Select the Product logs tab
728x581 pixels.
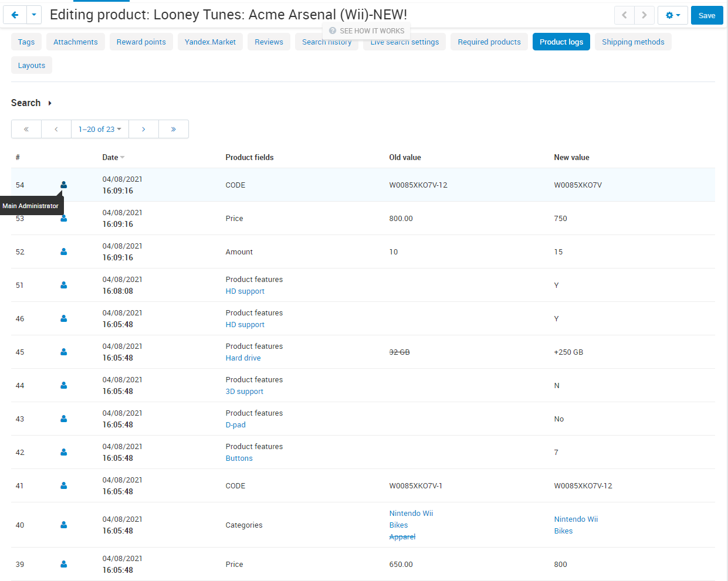point(561,42)
